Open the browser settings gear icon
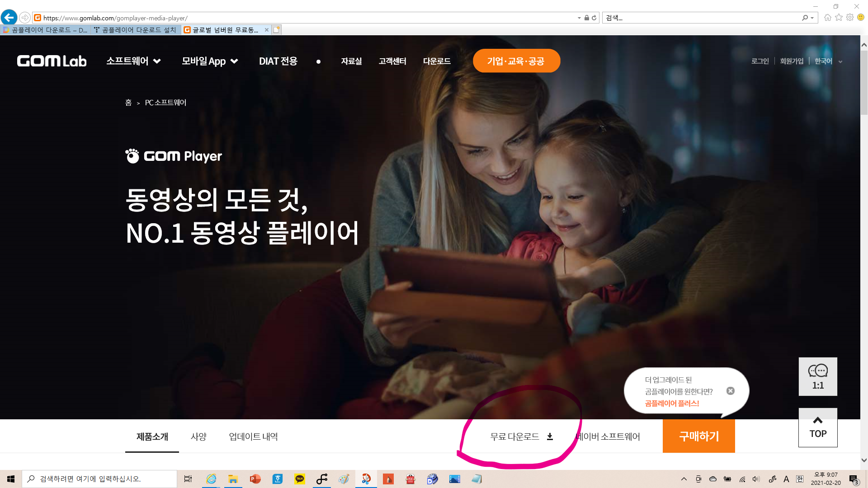Screen dimensions: 868x488 tap(850, 18)
